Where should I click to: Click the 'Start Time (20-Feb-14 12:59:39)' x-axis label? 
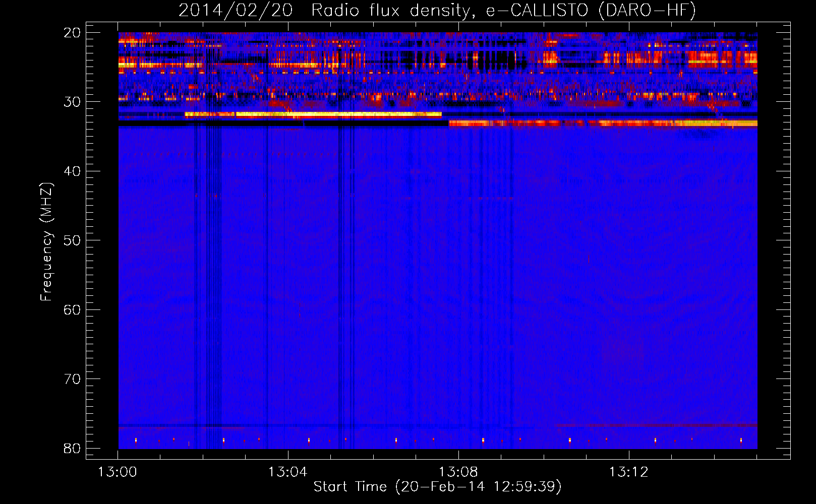pos(437,487)
